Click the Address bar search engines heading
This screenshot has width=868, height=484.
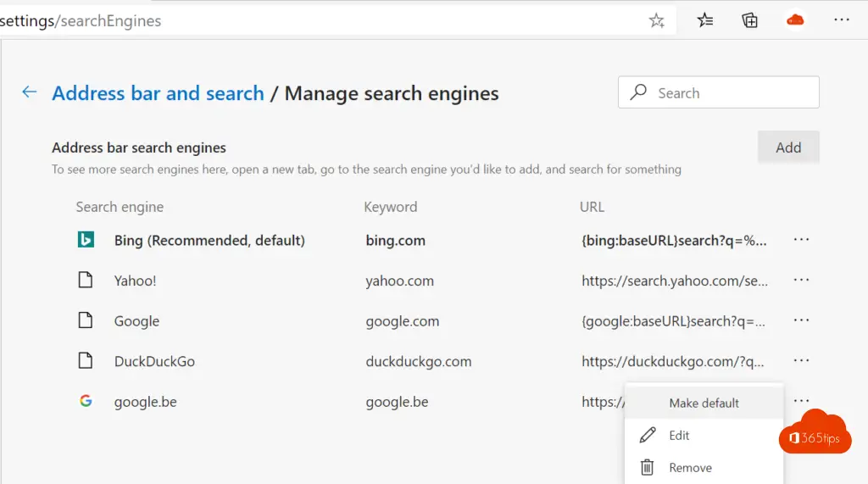click(x=139, y=147)
